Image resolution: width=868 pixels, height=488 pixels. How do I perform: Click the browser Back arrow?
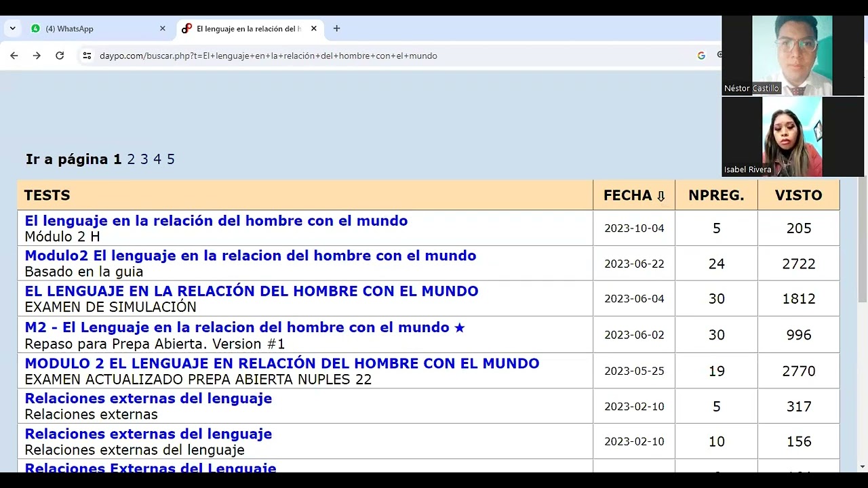tap(14, 56)
